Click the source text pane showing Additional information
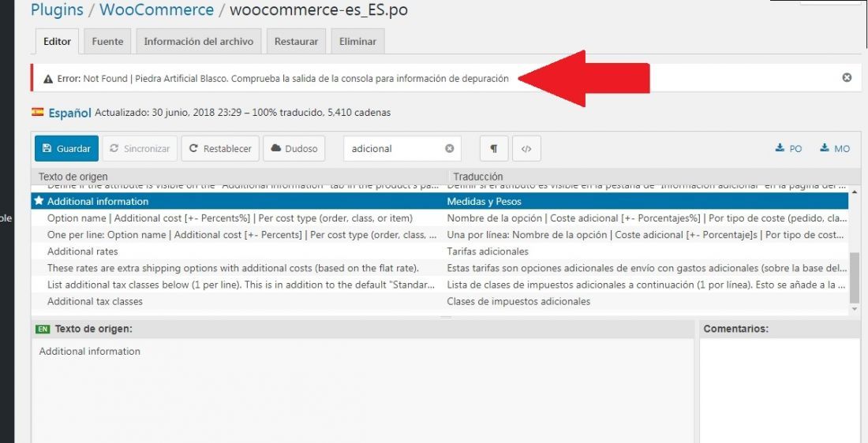This screenshot has width=868, height=443. point(363,390)
